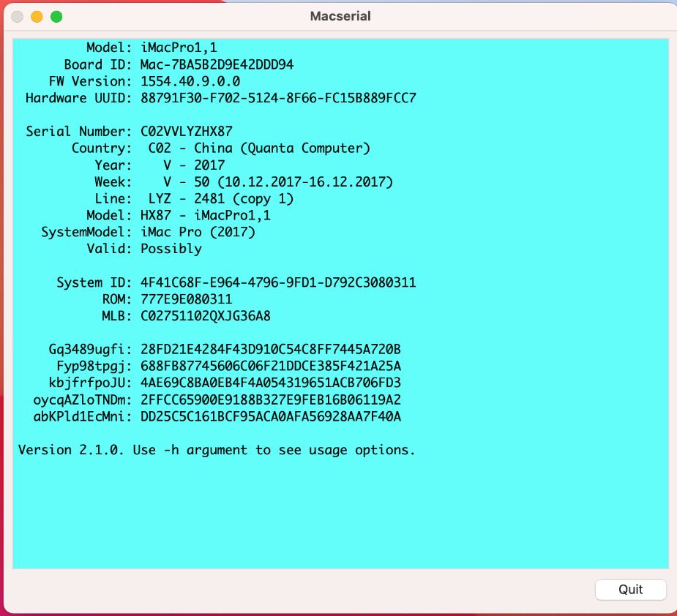The height and width of the screenshot is (616, 677).
Task: Click the FW Version label
Action: coord(90,81)
